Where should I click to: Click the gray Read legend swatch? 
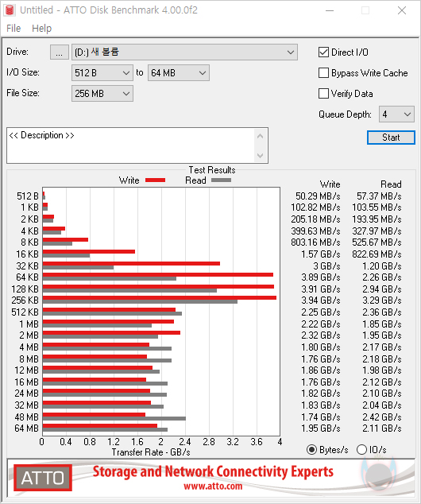[x=221, y=180]
